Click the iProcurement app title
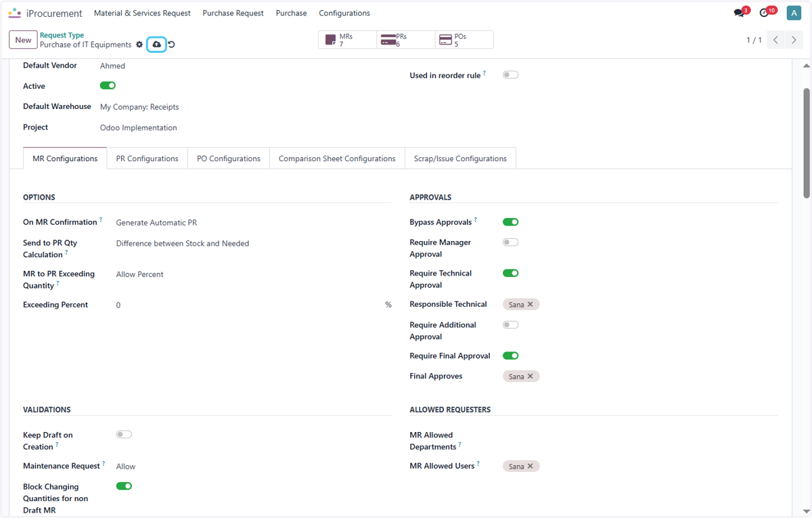This screenshot has height=518, width=812. tap(54, 13)
